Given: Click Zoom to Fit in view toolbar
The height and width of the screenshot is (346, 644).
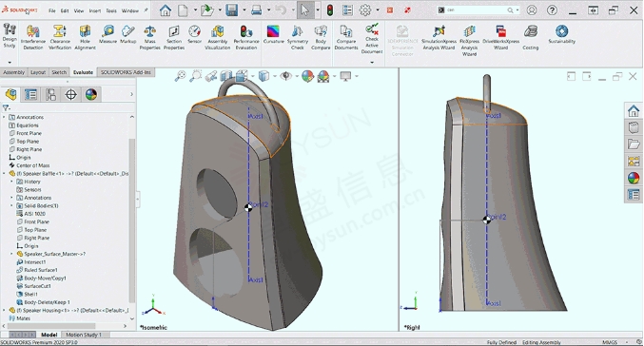Looking at the screenshot, I should [x=180, y=76].
